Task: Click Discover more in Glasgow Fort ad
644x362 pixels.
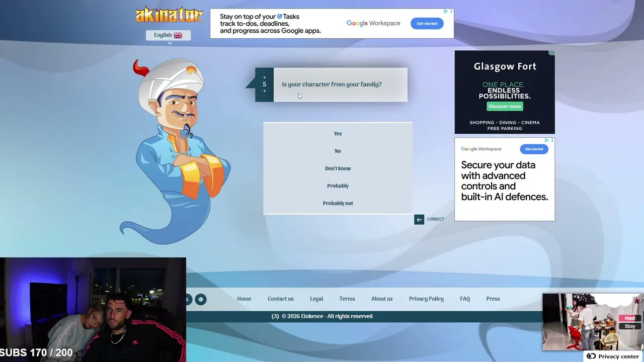Action: (505, 107)
